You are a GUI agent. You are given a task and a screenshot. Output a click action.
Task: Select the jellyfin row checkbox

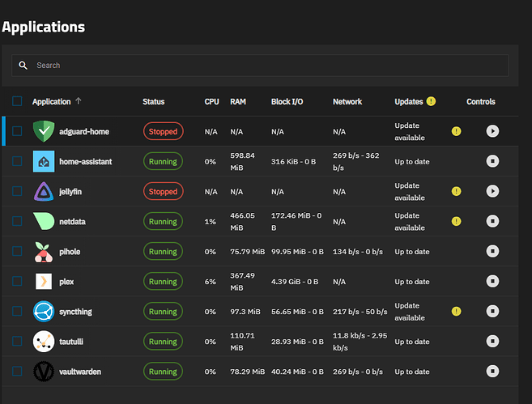point(17,191)
